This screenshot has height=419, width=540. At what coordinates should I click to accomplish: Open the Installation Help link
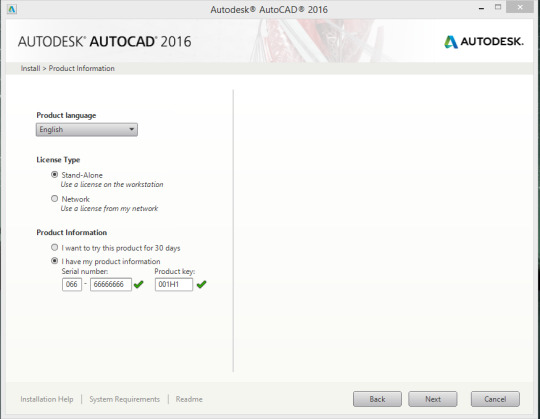(x=47, y=399)
